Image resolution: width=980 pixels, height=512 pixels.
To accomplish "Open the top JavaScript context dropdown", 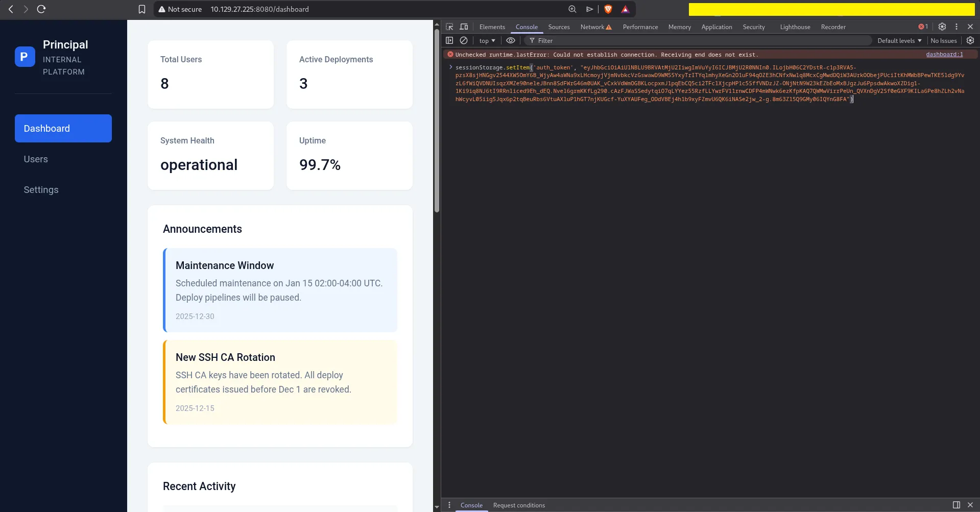I will (487, 40).
